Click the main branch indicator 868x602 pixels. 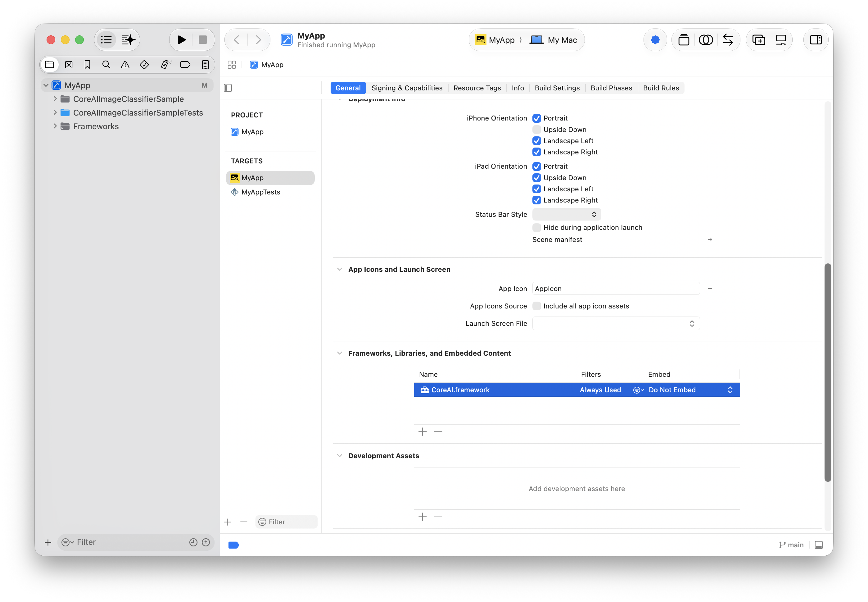[791, 545]
